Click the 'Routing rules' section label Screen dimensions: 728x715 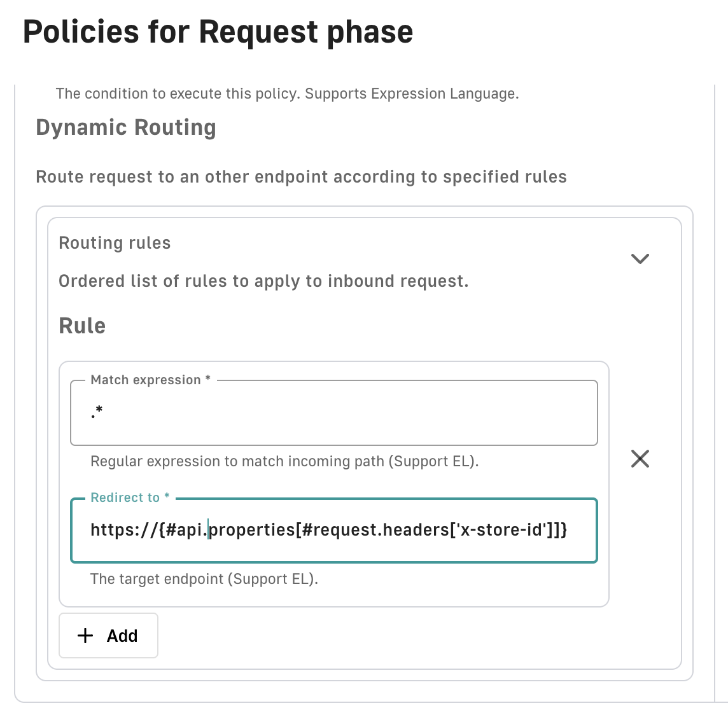(x=115, y=243)
